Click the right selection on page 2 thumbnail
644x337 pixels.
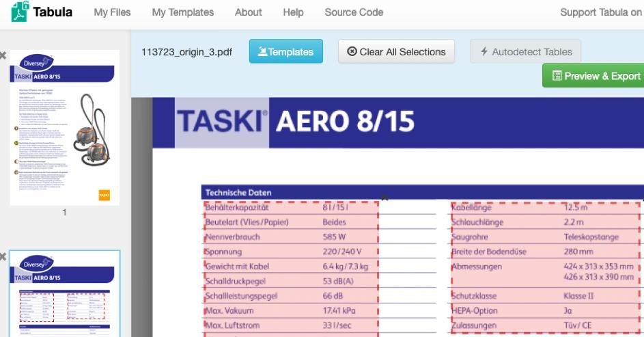[x=86, y=306]
